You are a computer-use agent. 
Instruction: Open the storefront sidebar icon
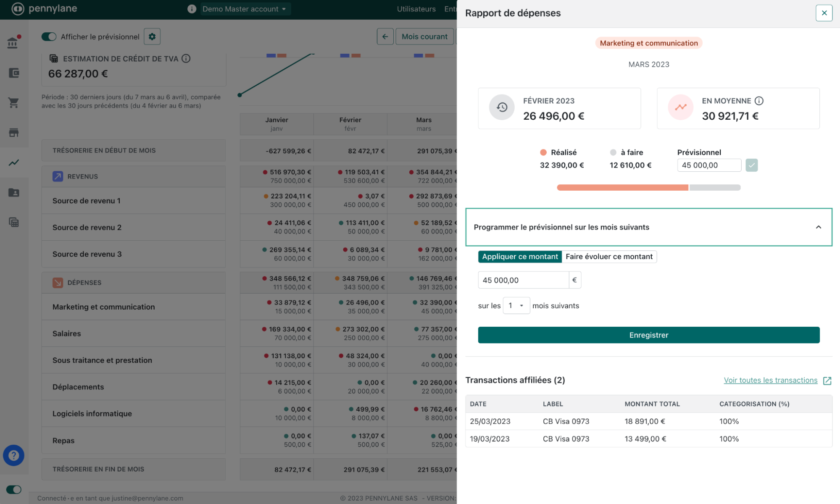[x=14, y=133]
